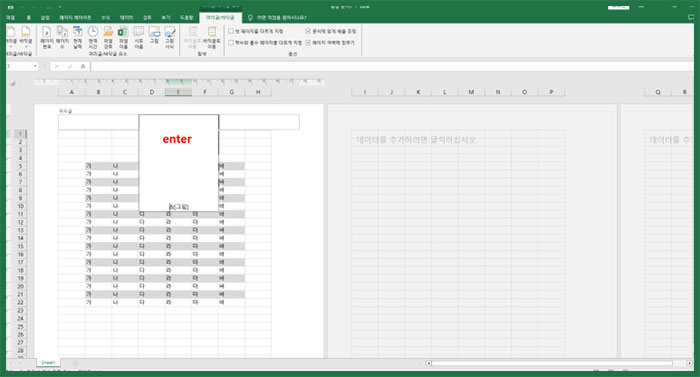Screen dimensions: 700x377
Task: Click the &[그림] code in center header
Action: (179, 207)
